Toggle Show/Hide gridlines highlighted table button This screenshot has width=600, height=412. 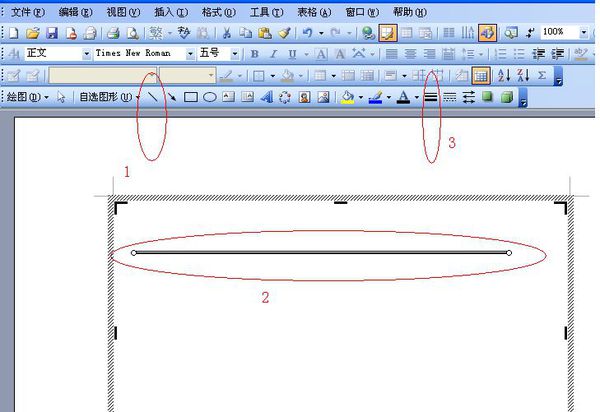tap(481, 75)
